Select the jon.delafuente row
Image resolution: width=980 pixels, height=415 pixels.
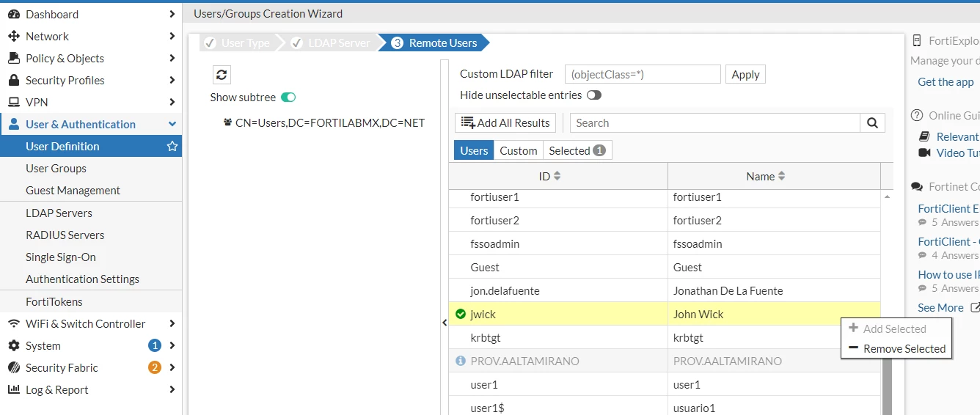(665, 290)
